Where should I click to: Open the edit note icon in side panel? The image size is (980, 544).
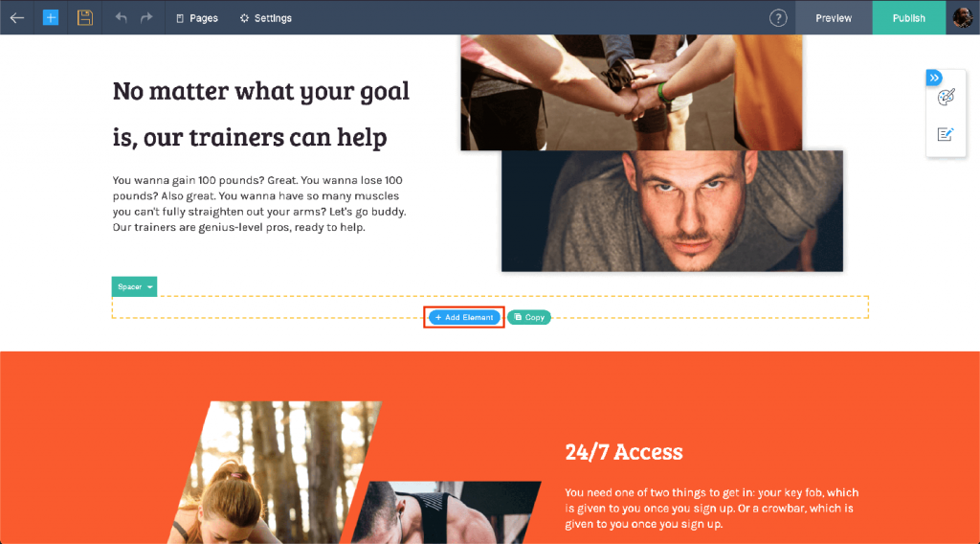945,134
